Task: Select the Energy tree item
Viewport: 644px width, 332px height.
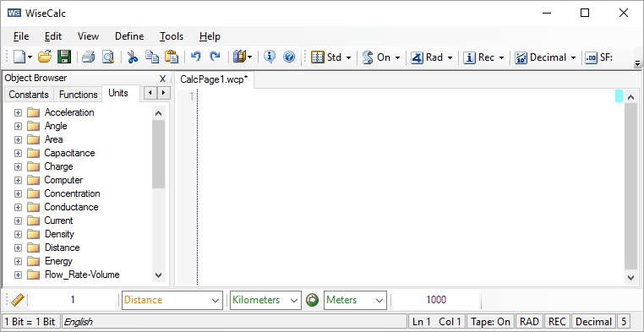Action: [58, 261]
